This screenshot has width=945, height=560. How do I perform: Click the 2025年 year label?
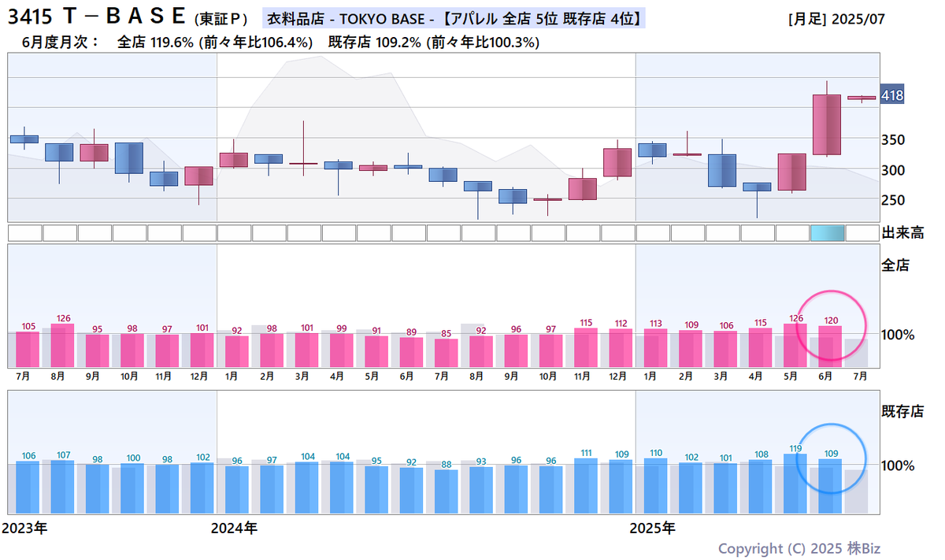(x=653, y=528)
